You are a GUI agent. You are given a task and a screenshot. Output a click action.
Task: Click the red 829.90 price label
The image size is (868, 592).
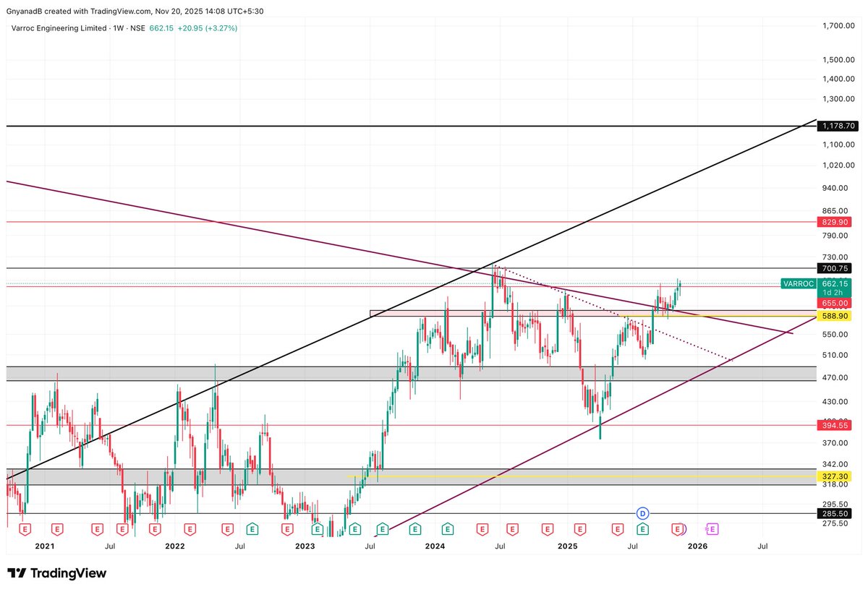click(x=835, y=222)
